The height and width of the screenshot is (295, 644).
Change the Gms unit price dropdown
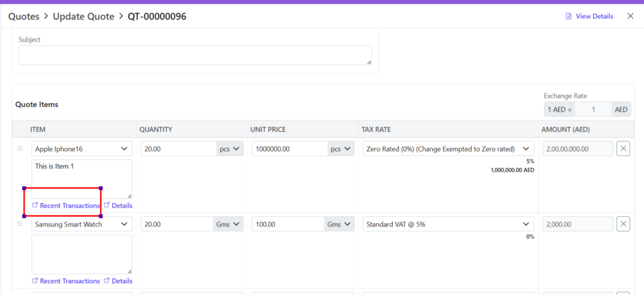tap(340, 225)
